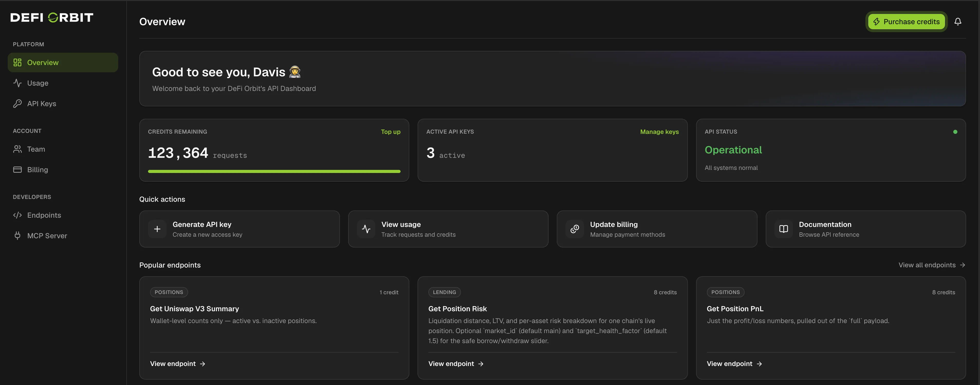Click View endpoint for Get Position Risk
Image resolution: width=980 pixels, height=385 pixels.
(456, 364)
